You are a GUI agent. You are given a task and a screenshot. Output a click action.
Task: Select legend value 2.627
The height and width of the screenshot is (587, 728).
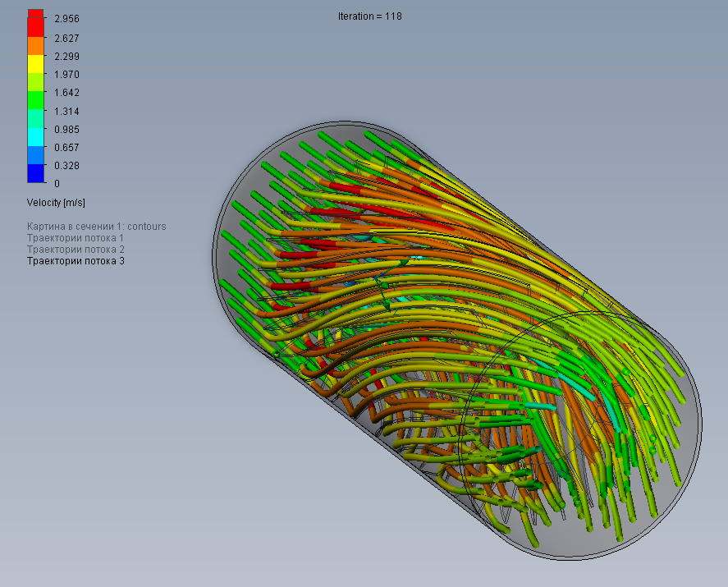tap(66, 38)
